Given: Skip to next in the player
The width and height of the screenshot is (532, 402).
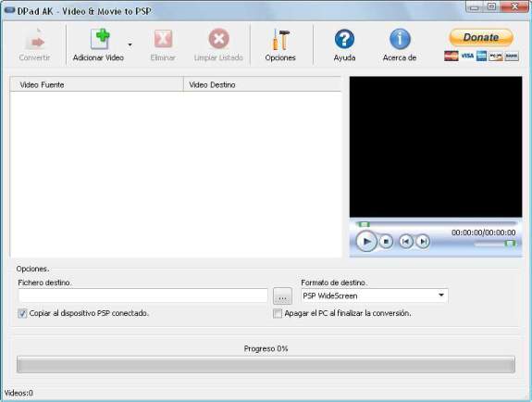Looking at the screenshot, I should click(x=423, y=241).
